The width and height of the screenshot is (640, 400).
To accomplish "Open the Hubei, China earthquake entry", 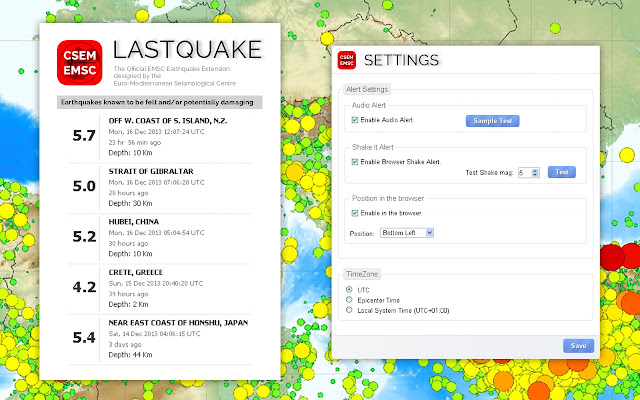I will click(x=160, y=238).
